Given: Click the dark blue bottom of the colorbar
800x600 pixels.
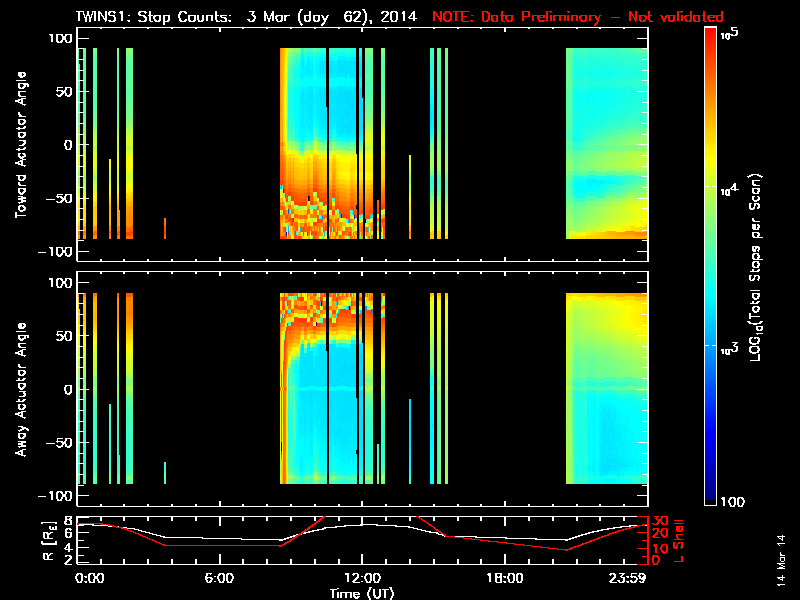Looking at the screenshot, I should (710, 497).
